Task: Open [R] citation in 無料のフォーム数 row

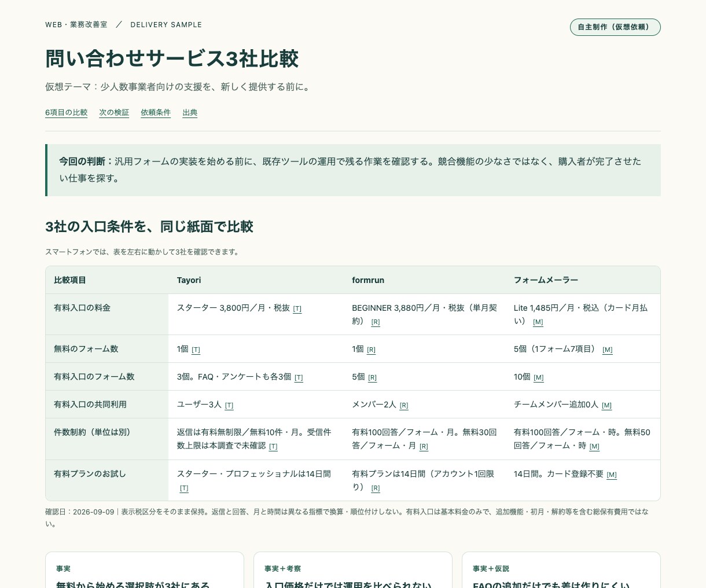Action: click(x=372, y=350)
